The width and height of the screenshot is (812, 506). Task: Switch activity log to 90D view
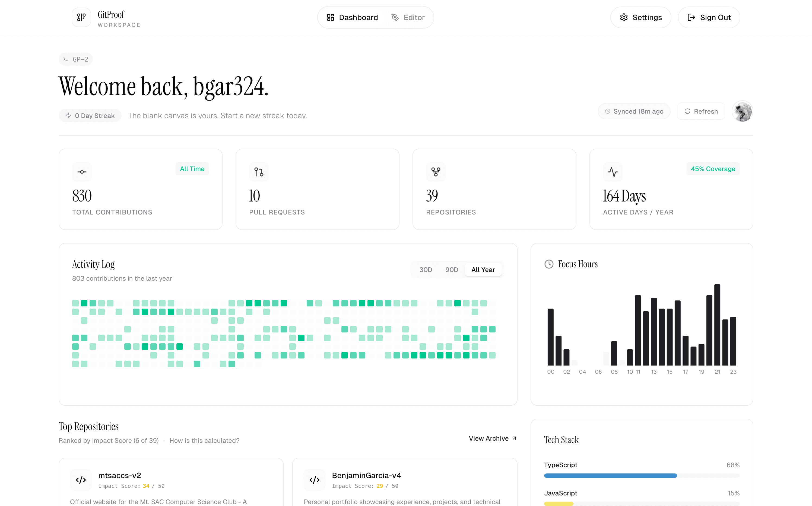click(451, 269)
